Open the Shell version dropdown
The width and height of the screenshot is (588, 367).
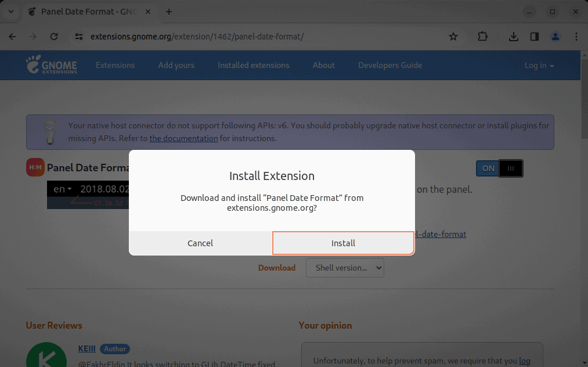click(345, 268)
